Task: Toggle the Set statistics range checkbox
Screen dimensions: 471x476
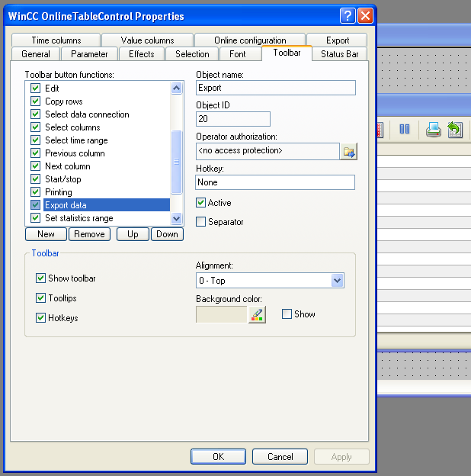Action: 36,217
